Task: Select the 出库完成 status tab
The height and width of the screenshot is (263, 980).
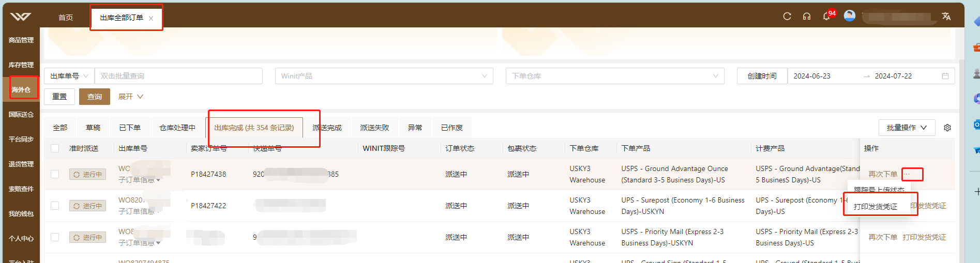Action: tap(254, 128)
